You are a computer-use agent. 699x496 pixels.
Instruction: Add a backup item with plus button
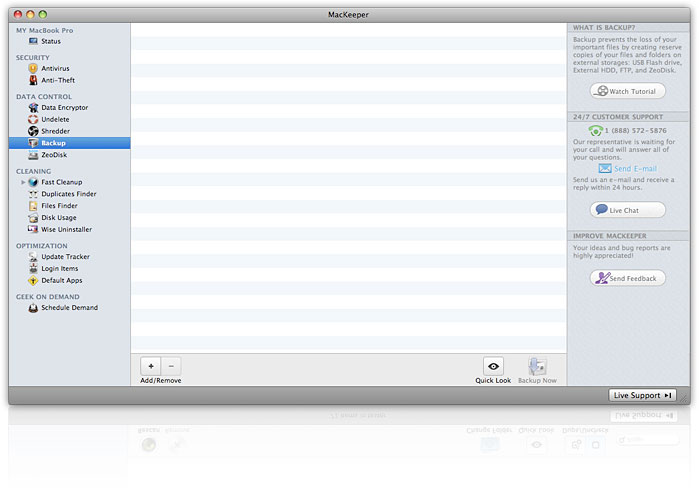[x=151, y=366]
